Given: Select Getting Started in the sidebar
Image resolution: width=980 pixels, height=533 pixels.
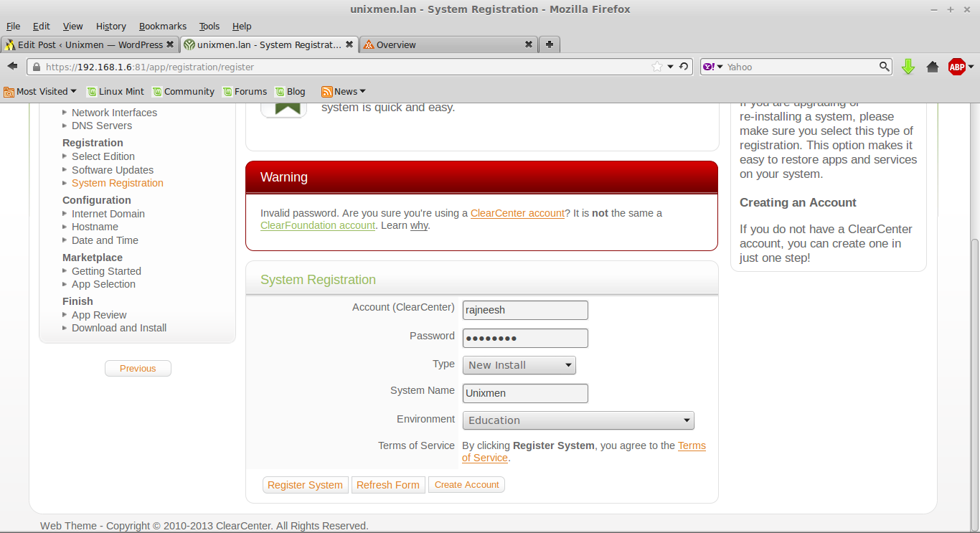Looking at the screenshot, I should (106, 271).
